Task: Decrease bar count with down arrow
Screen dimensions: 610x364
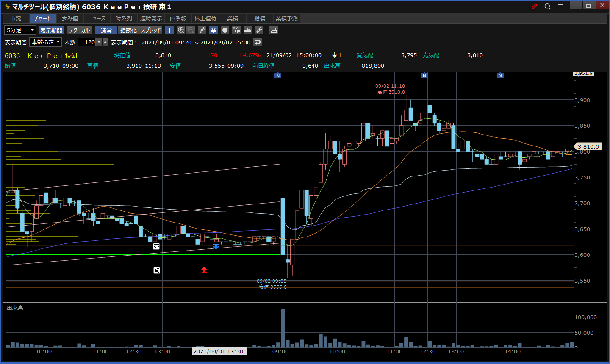Action: coord(99,42)
